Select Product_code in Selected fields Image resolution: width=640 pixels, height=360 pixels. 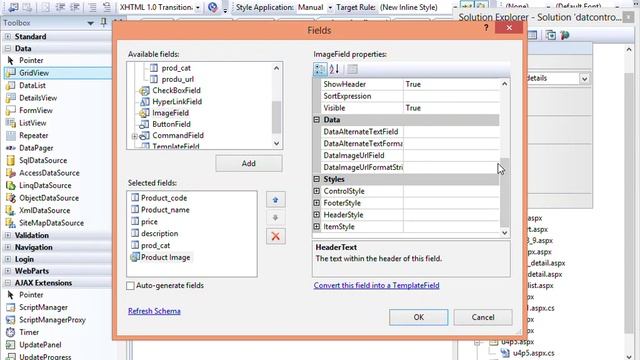(x=164, y=198)
